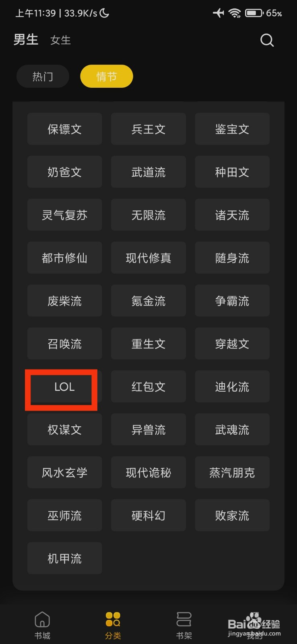
Task: Open the search magnifier icon
Action: click(267, 40)
